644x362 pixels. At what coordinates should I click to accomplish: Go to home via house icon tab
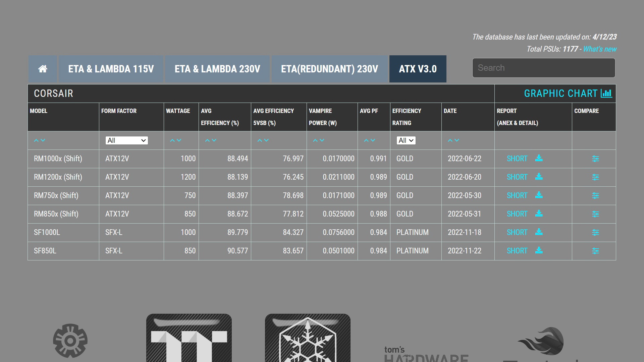click(x=43, y=69)
